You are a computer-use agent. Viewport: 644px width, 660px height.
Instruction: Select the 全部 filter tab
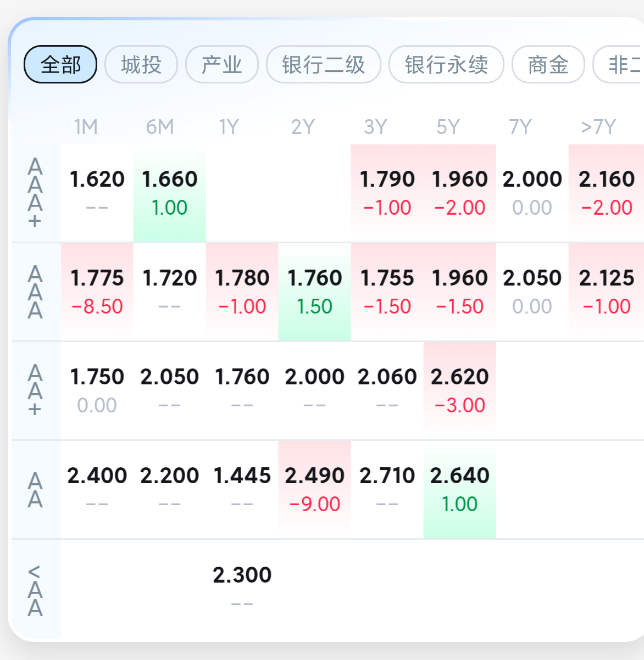(x=60, y=64)
